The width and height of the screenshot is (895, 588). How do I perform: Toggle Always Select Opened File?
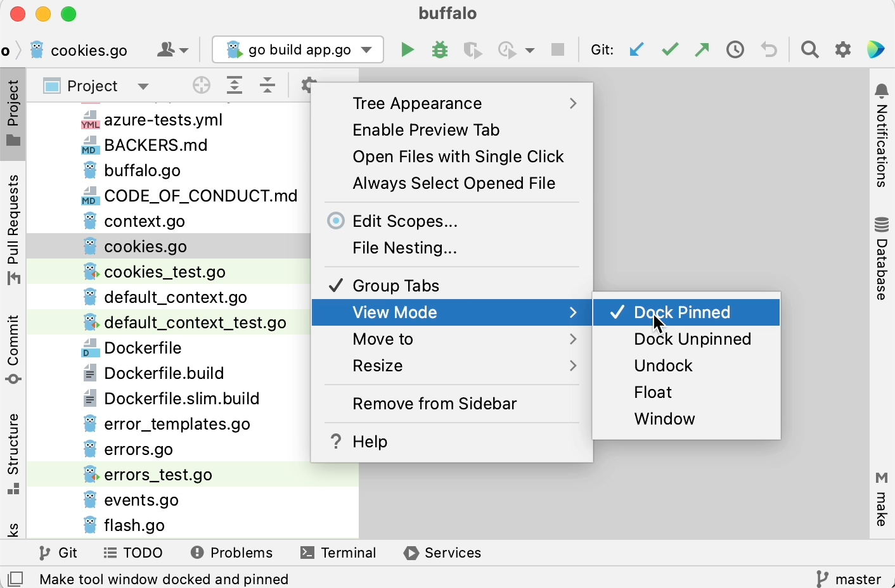point(453,183)
